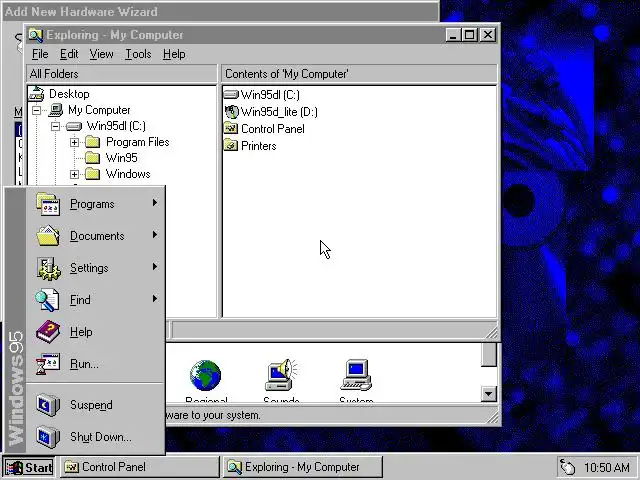
Task: Click the Help book icon in Start menu
Action: point(48,332)
